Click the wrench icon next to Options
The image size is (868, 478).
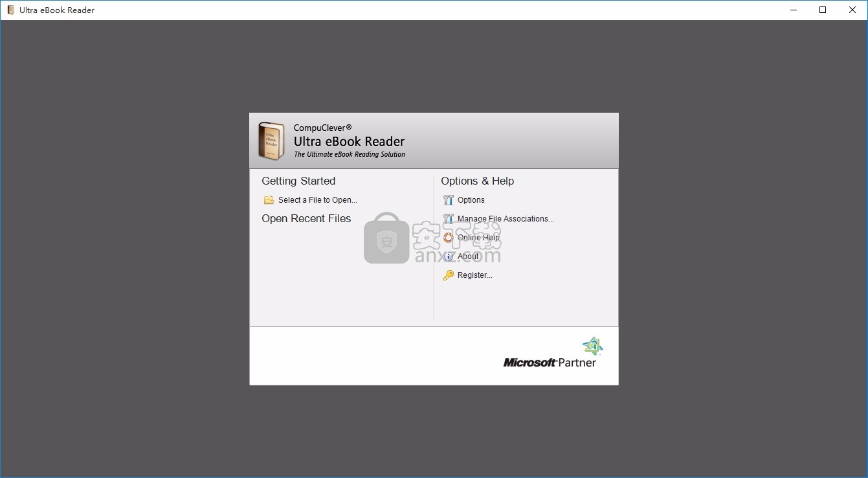coord(448,200)
